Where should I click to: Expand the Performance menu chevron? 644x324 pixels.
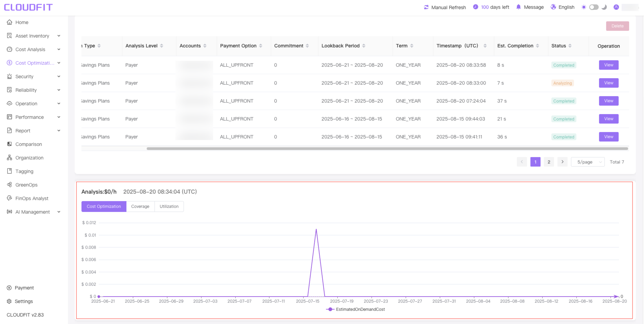(x=59, y=117)
